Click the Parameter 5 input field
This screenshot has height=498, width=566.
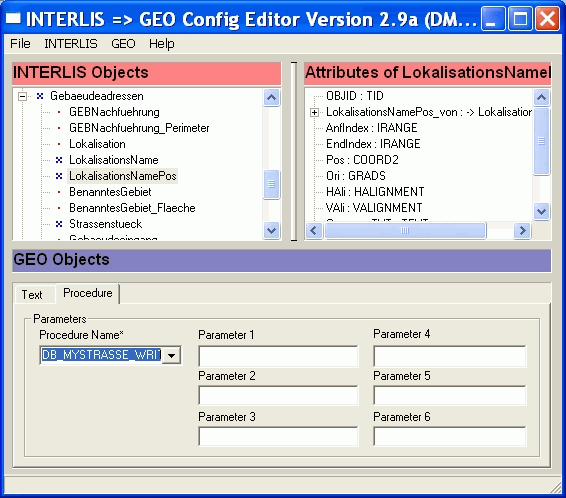(450, 395)
